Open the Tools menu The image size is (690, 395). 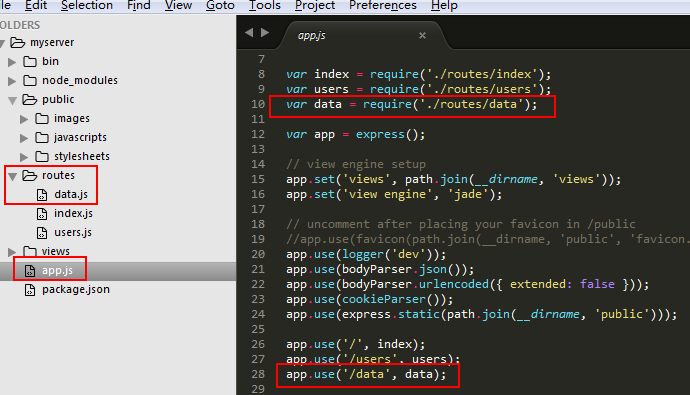[x=264, y=5]
